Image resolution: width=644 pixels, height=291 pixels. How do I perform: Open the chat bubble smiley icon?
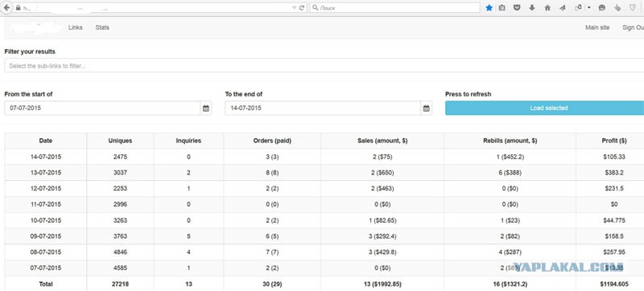click(601, 8)
